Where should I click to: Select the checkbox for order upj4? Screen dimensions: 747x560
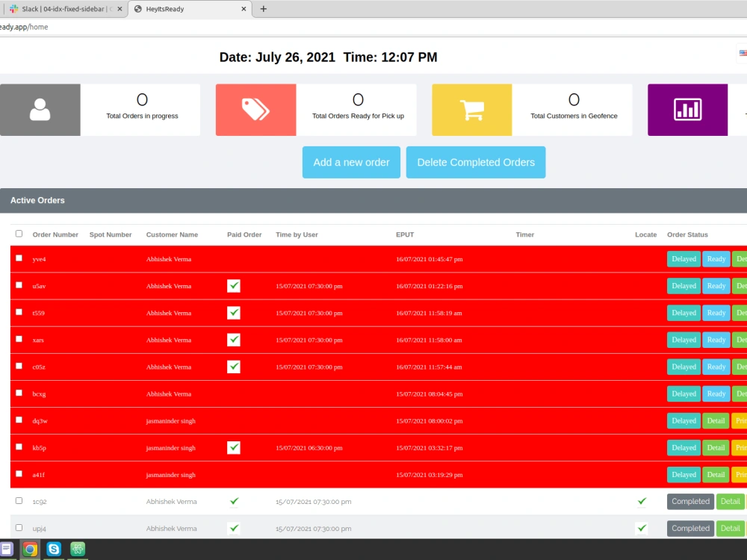click(x=19, y=528)
